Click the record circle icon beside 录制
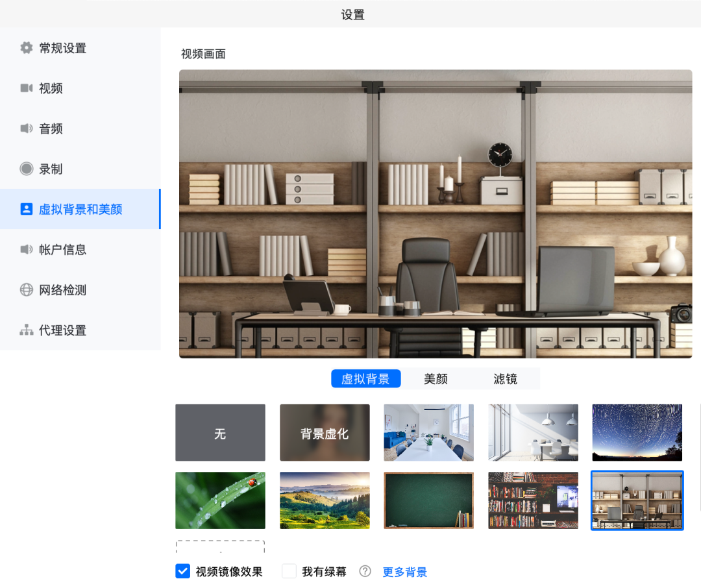Image resolution: width=701 pixels, height=588 pixels. [27, 169]
